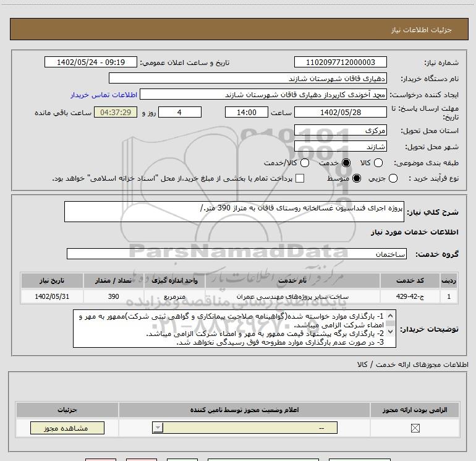Click the need date cell 1402/05/31
476x461 pixels.
[52, 296]
